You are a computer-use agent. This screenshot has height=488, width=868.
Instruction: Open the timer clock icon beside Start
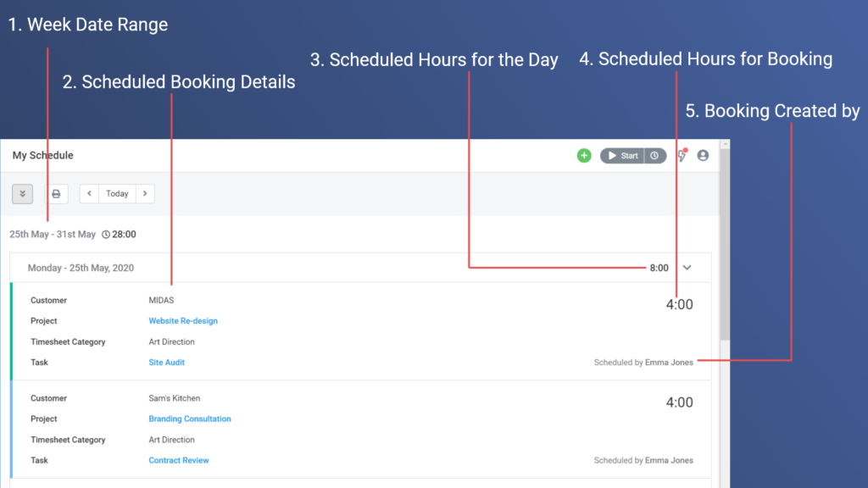[x=654, y=155]
